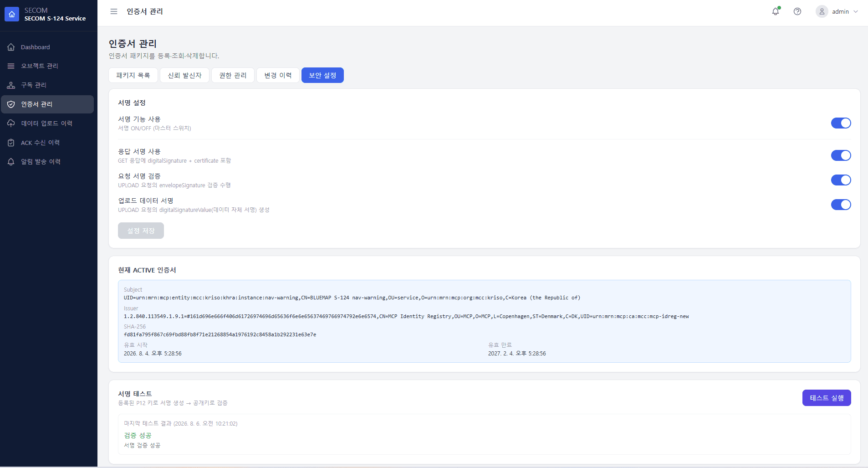The height and width of the screenshot is (468, 868).
Task: Open the notifications bell icon
Action: pos(776,11)
